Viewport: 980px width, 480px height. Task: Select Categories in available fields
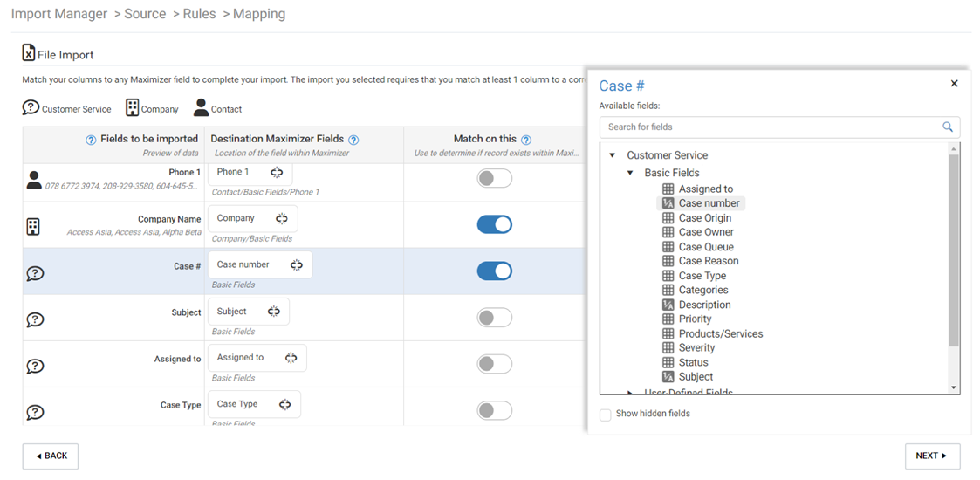coord(703,290)
